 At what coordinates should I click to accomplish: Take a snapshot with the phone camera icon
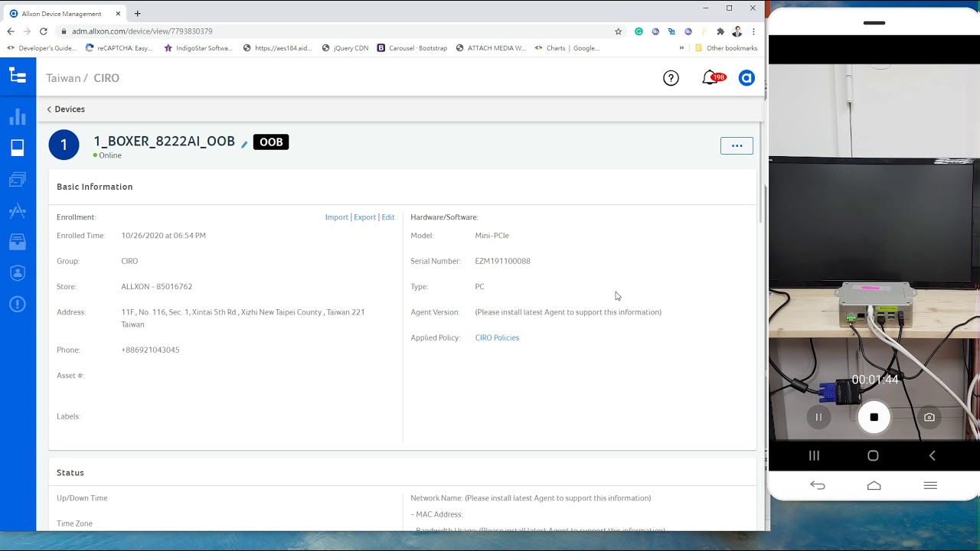[x=929, y=417]
